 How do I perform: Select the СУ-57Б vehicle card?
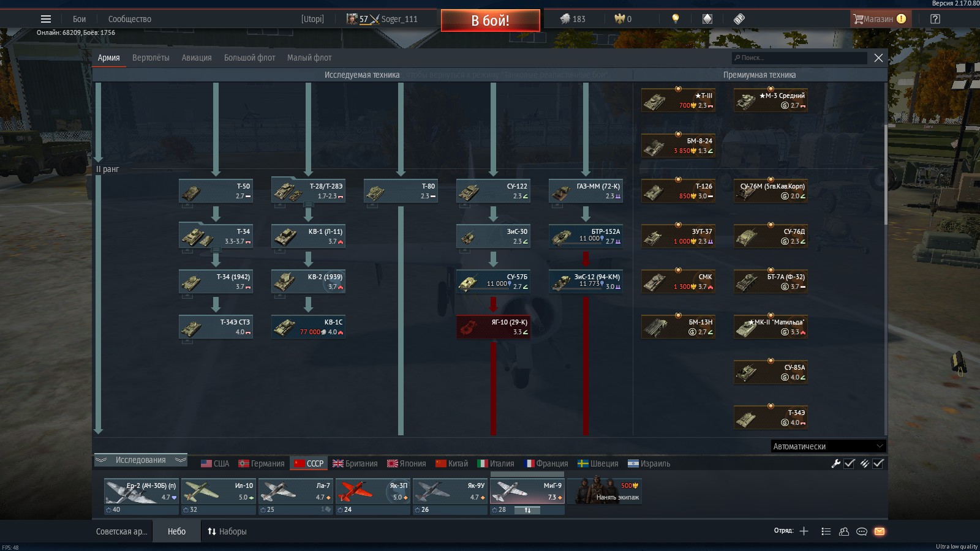(493, 282)
